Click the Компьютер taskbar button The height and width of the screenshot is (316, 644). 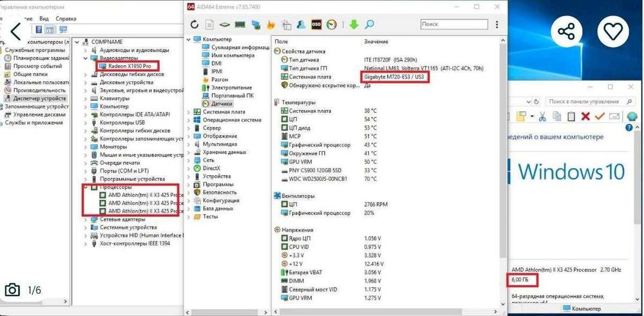point(582,309)
